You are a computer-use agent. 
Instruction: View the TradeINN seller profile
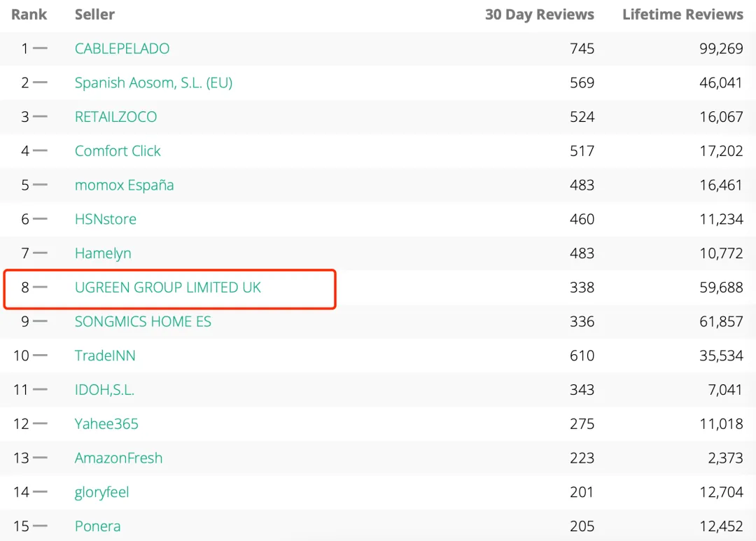(x=105, y=356)
